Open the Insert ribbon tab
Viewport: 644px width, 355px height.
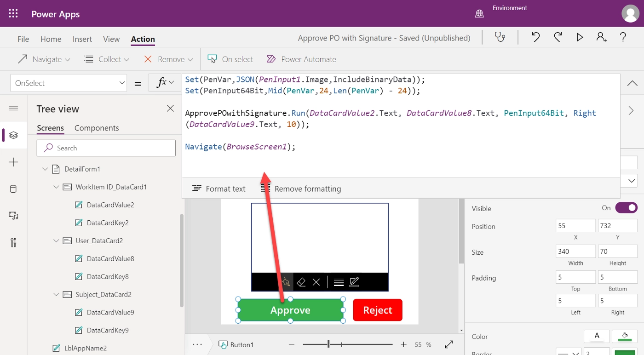point(82,39)
